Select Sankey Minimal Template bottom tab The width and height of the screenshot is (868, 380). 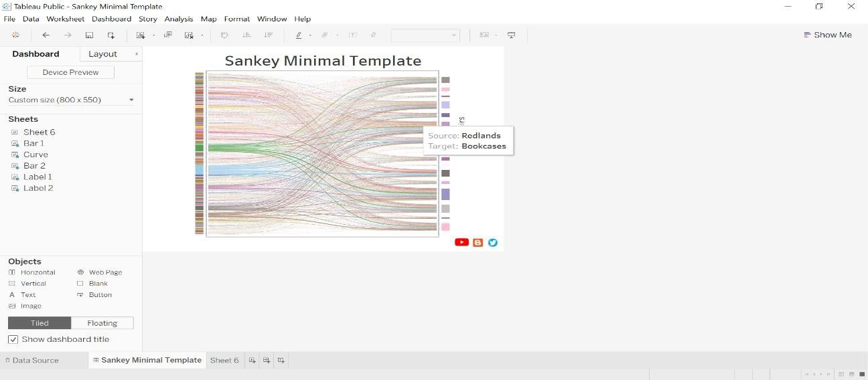pos(147,360)
